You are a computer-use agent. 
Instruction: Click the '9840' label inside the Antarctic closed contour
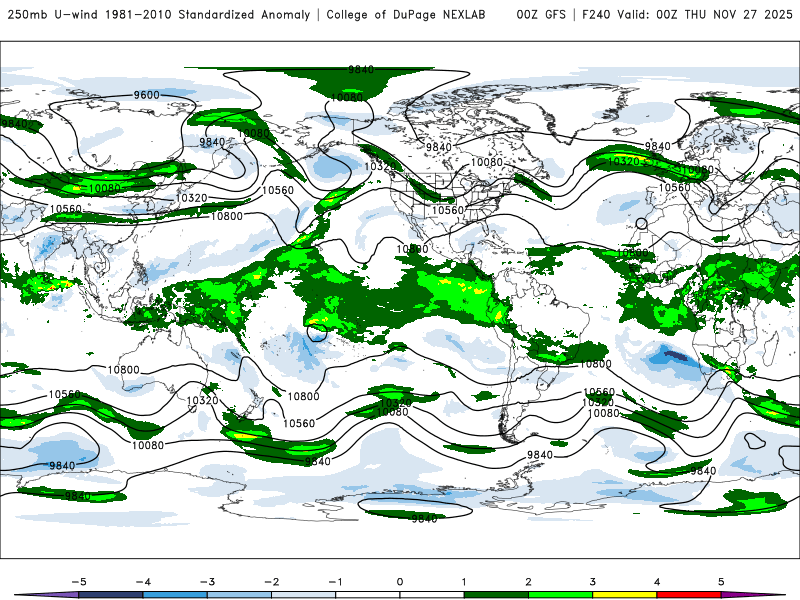click(x=424, y=518)
